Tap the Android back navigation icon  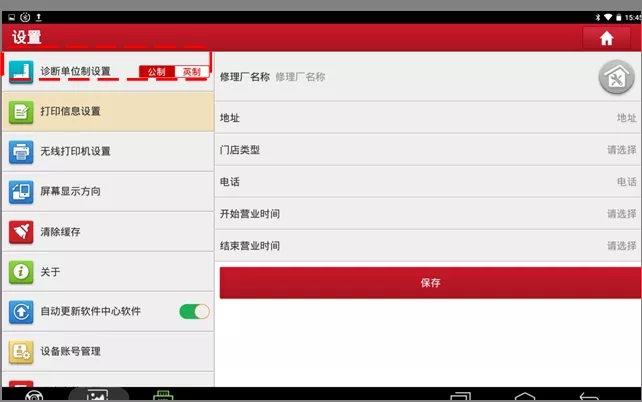tap(589, 396)
